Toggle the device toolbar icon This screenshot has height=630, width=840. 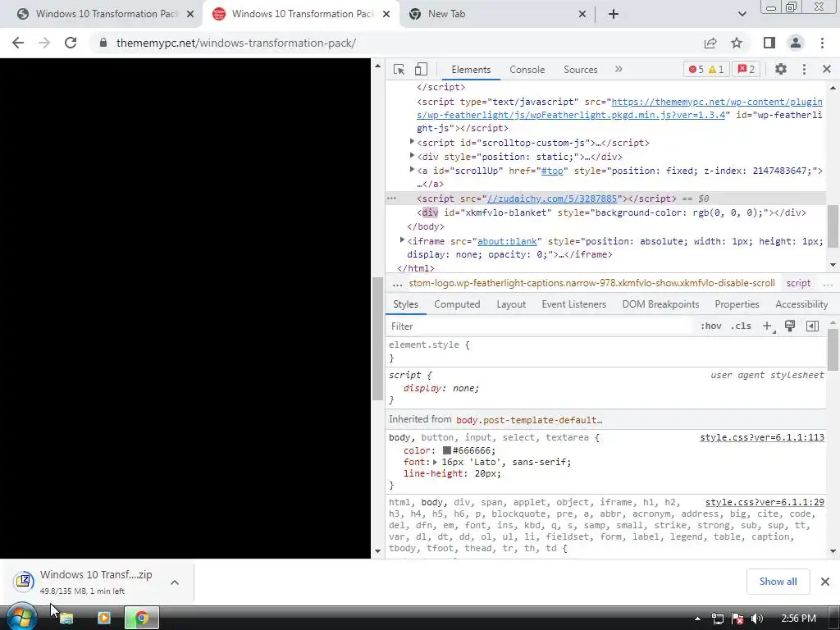tap(421, 70)
